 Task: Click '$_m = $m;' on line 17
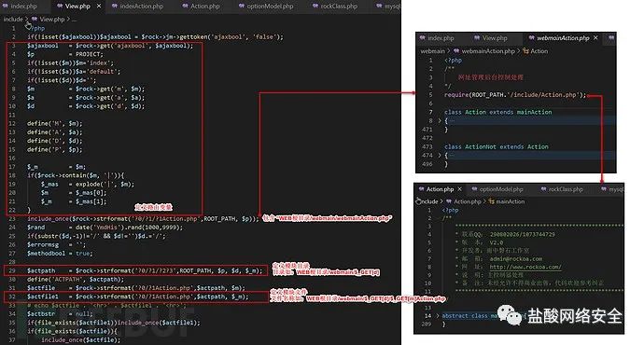point(56,167)
